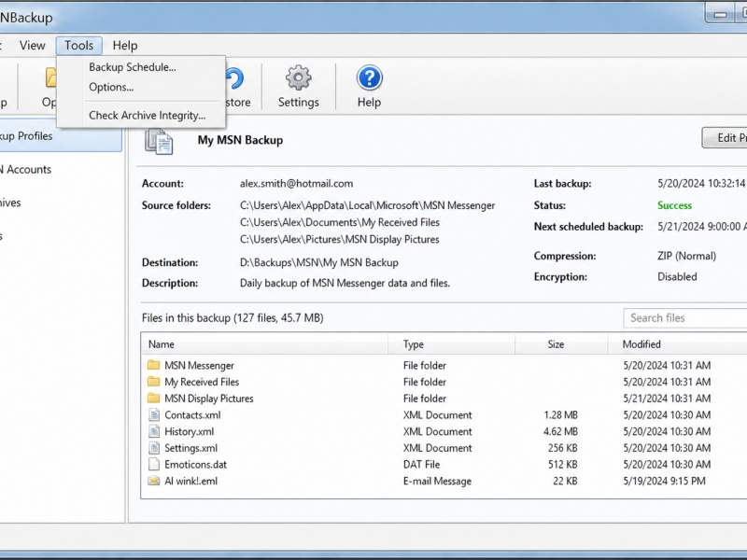Click the folder icon next to MSN Display Pictures
The width and height of the screenshot is (747, 560).
click(x=153, y=399)
